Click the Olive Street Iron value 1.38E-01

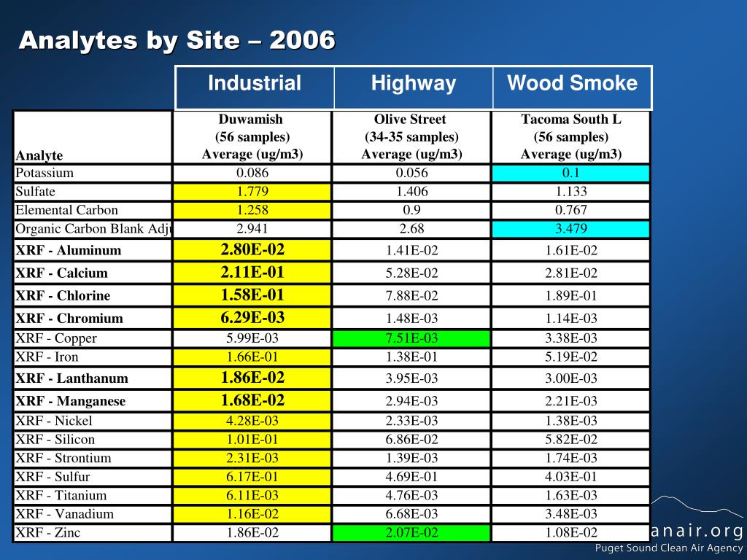point(411,357)
